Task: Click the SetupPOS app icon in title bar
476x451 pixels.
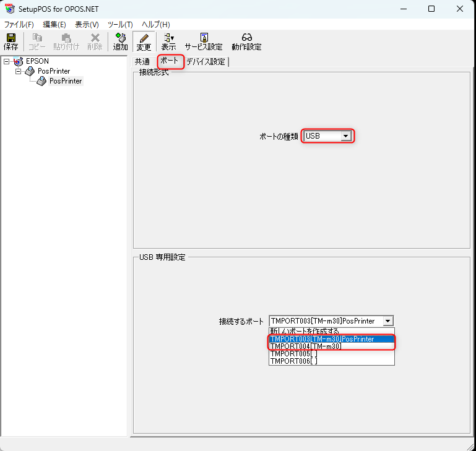Action: point(10,9)
